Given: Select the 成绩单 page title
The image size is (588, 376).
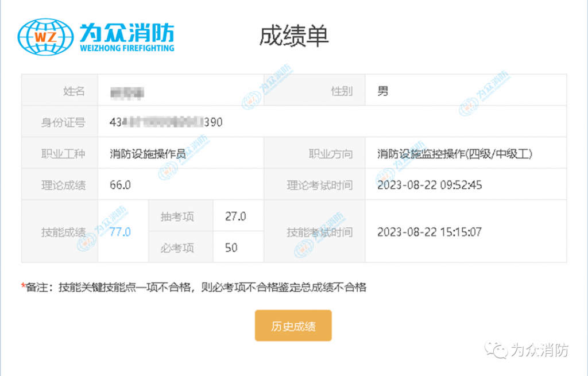Looking at the screenshot, I should coord(293,36).
